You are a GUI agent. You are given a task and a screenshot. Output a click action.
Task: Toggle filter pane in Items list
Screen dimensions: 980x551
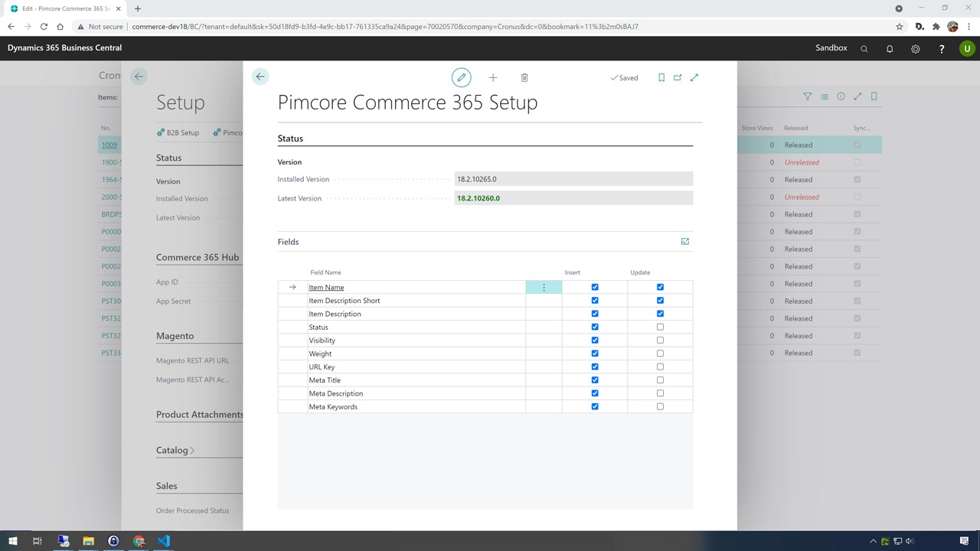click(808, 96)
